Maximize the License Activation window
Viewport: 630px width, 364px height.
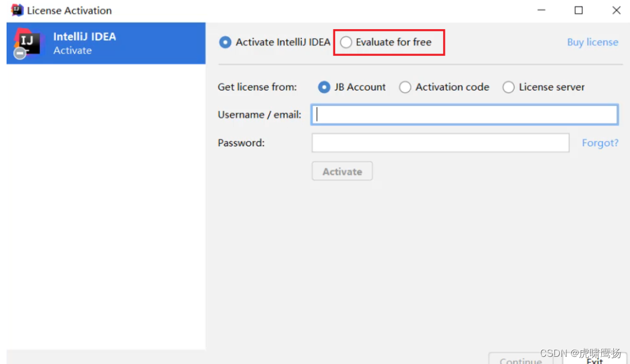(579, 11)
